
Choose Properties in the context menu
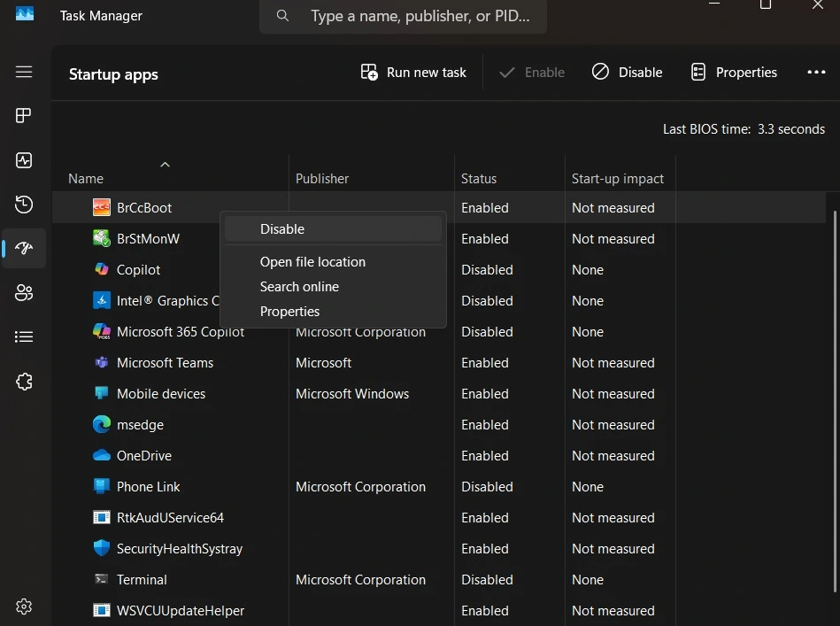coord(333,311)
